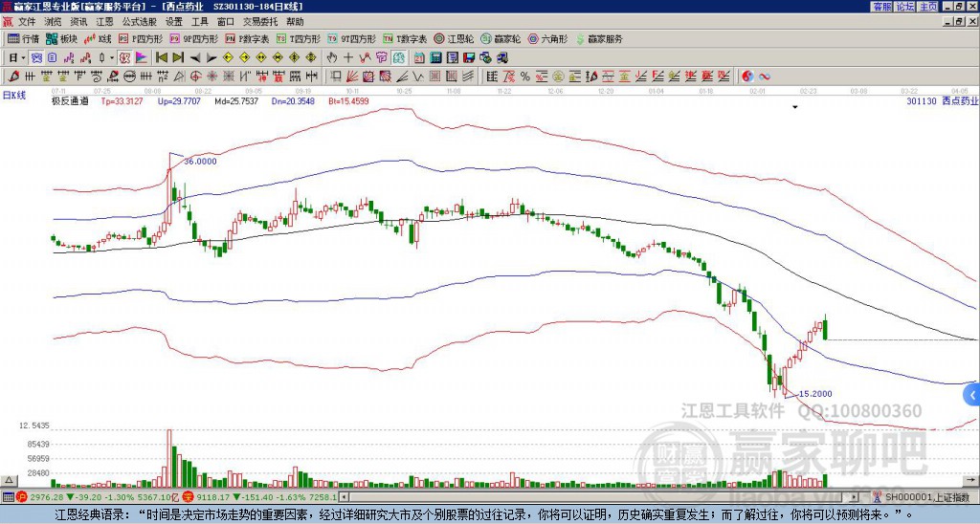The image size is (980, 524).
Task: Open the 交易委托 menu
Action: coord(260,22)
